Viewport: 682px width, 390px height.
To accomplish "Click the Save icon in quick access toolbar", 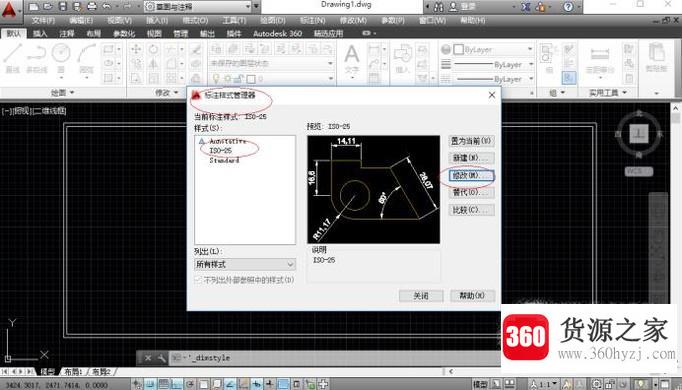I will pyautogui.click(x=63, y=7).
